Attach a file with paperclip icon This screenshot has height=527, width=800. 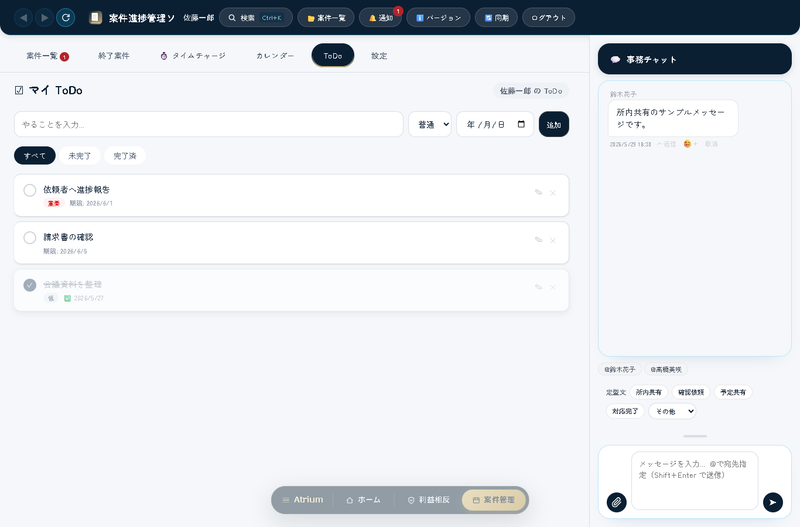coord(616,503)
